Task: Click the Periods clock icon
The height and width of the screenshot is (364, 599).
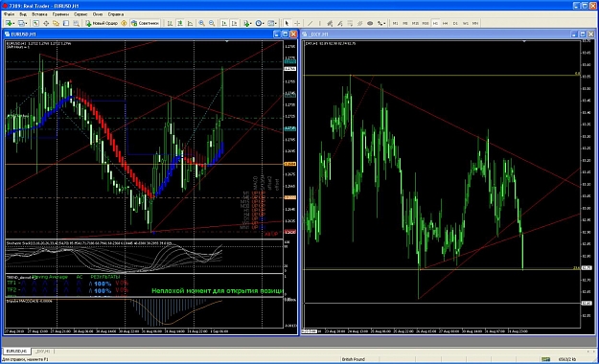Action: [x=258, y=23]
